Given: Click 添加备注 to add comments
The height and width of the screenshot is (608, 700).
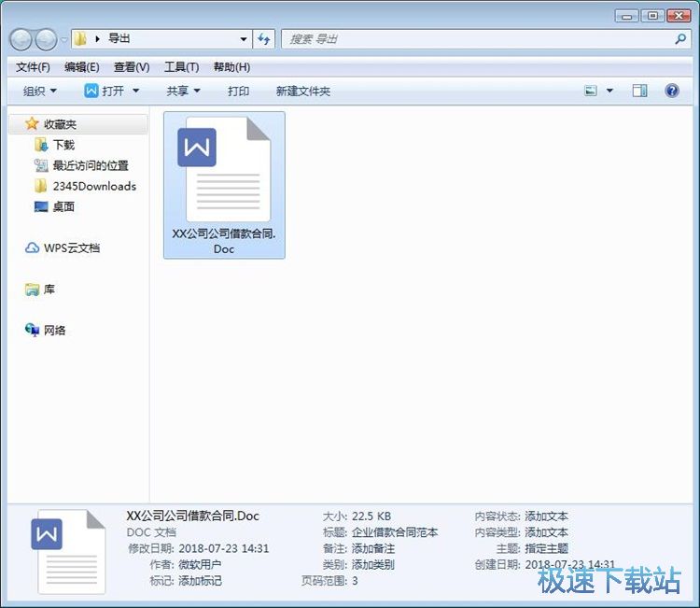Looking at the screenshot, I should coord(372,548).
